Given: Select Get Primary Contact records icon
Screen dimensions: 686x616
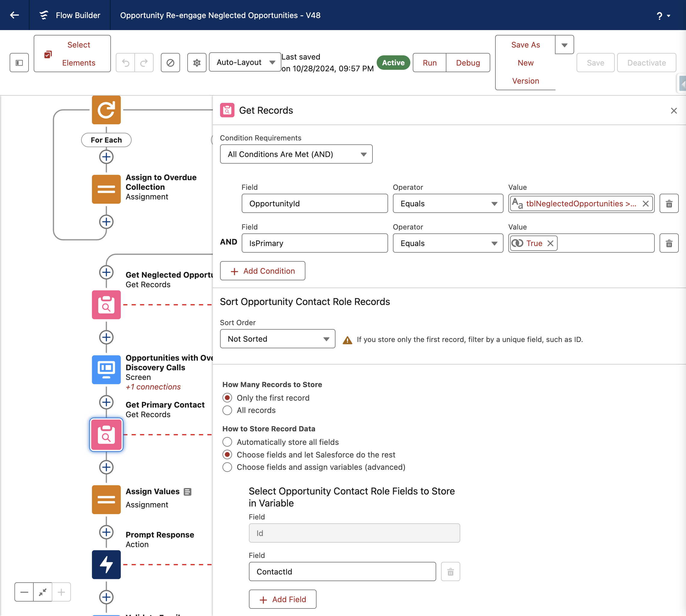Looking at the screenshot, I should pos(106,435).
